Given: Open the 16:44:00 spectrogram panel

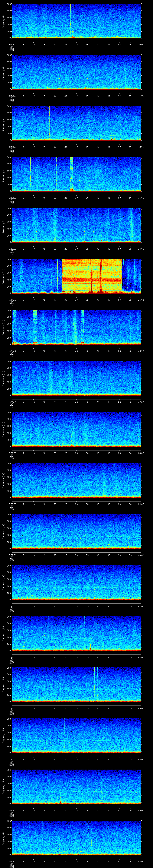Looking at the screenshot, I should (x=76, y=786).
